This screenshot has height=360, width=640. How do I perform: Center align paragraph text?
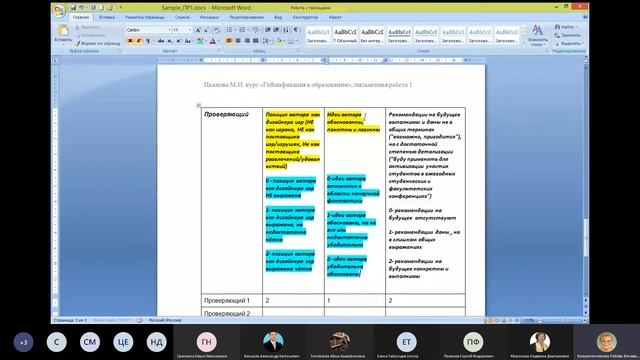coord(238,41)
